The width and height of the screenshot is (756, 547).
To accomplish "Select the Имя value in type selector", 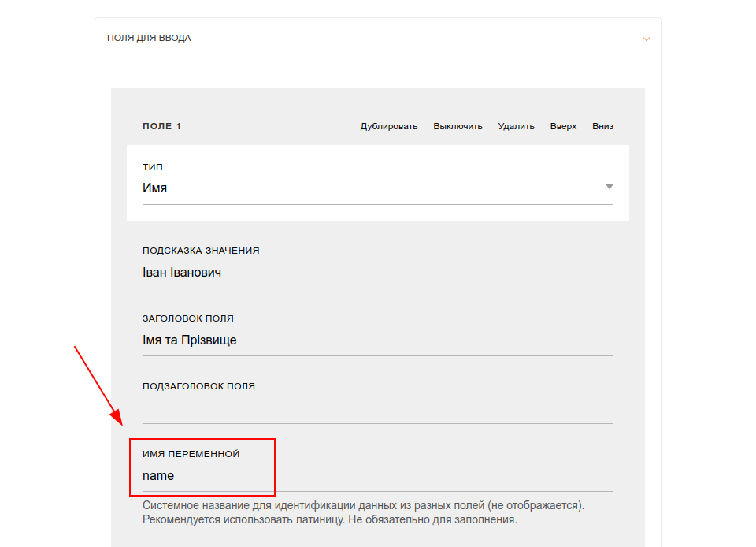I will [155, 188].
